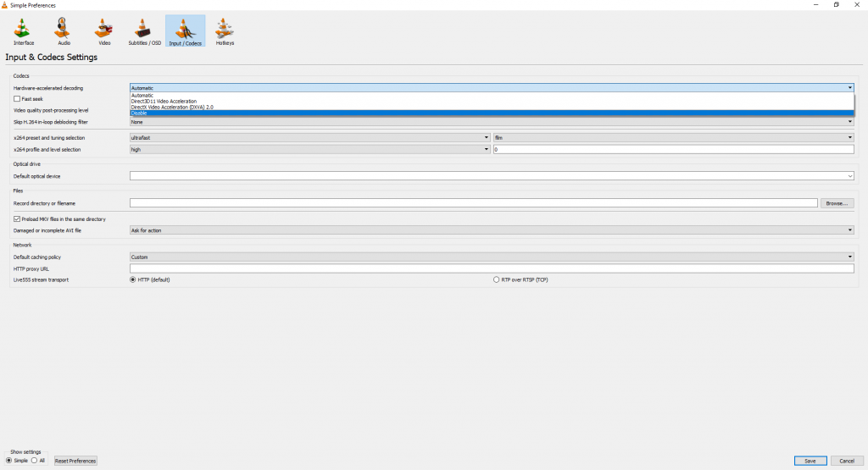Expand the Default optical device combo box
868x470 pixels.
coord(492,176)
